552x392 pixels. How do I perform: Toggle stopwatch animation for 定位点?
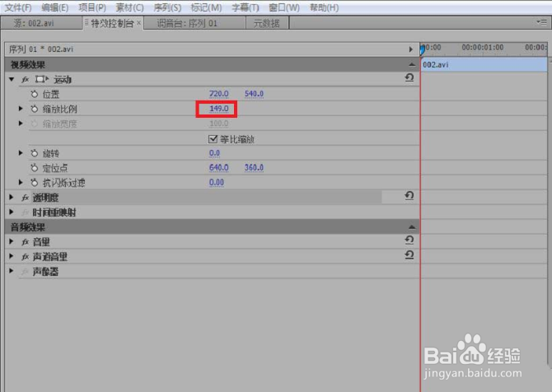tap(34, 168)
